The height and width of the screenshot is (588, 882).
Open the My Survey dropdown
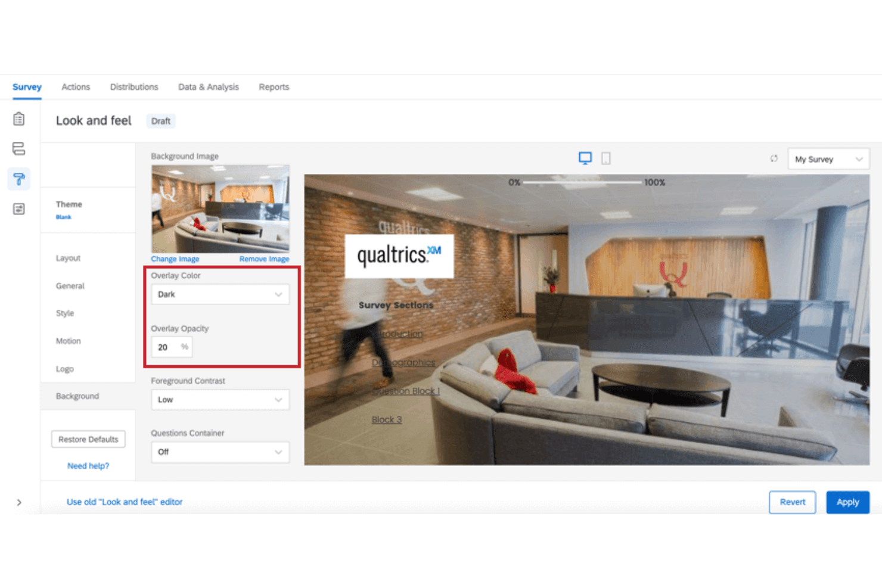tap(828, 159)
